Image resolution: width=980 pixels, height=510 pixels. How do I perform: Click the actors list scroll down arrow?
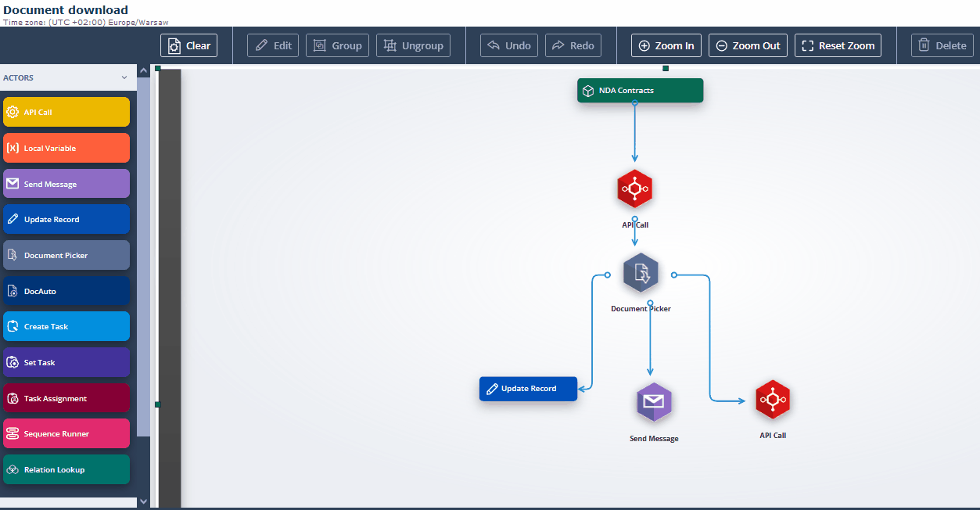coord(143,501)
